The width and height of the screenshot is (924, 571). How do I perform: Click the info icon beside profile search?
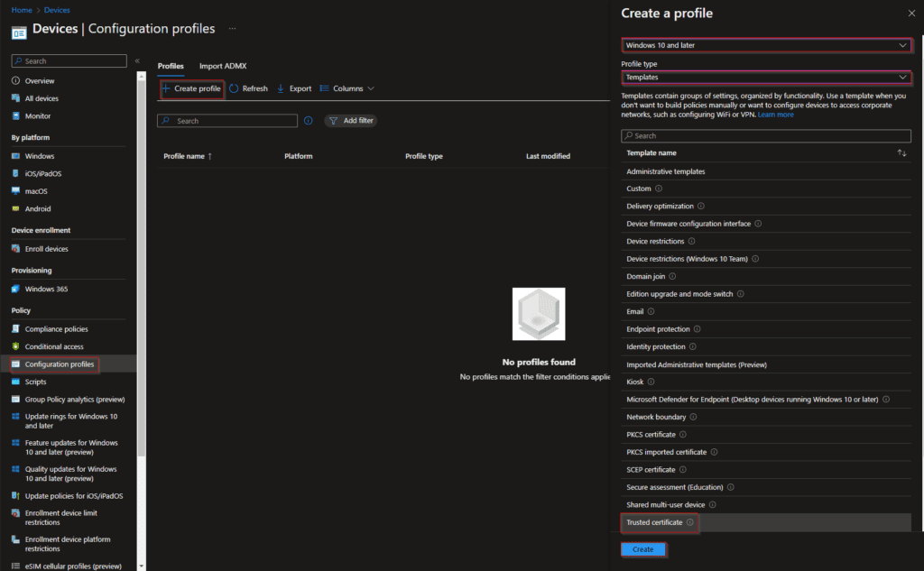tap(309, 121)
